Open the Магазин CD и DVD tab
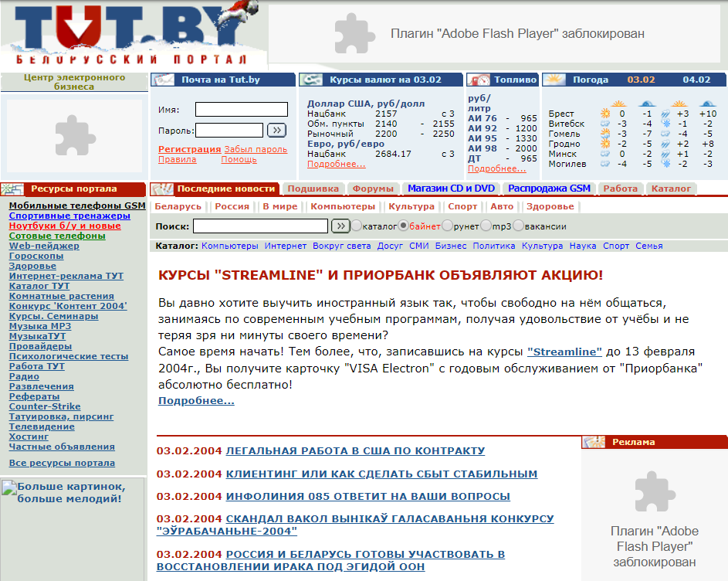 451,189
